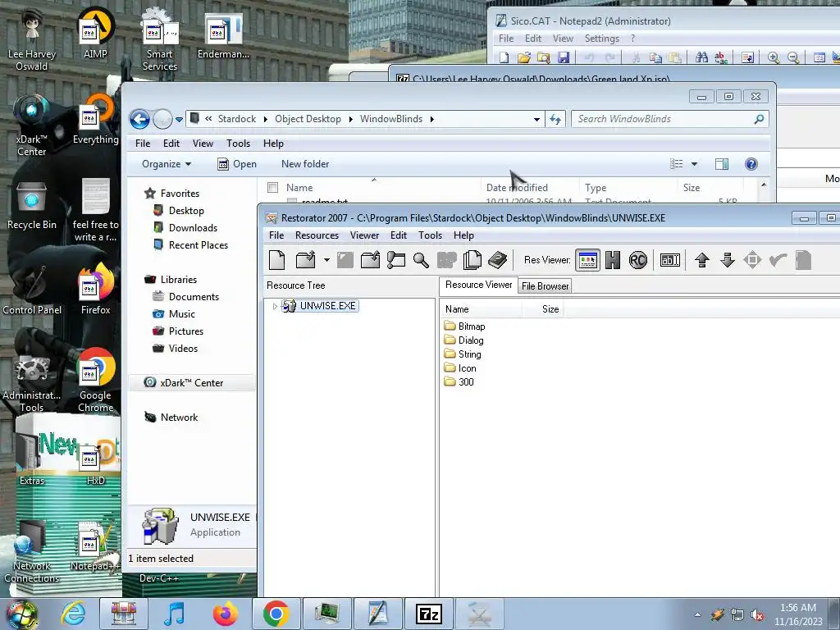Switch to the File Browser tab
Screen dimensions: 840x630
click(545, 286)
